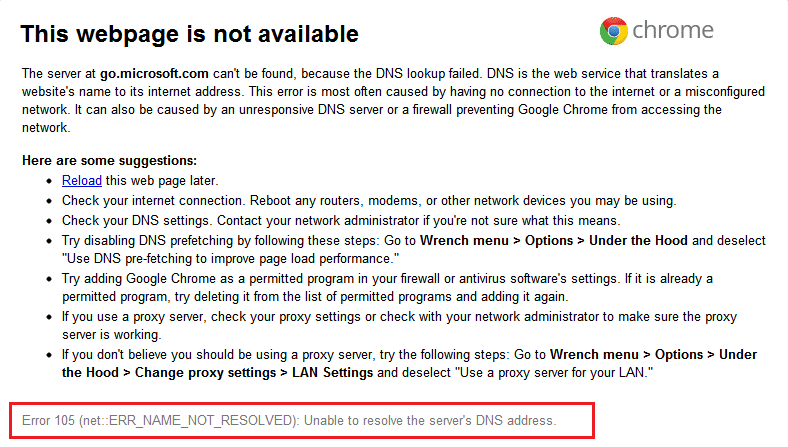Click the Reload link
Image resolution: width=788 pixels, height=447 pixels.
(80, 181)
